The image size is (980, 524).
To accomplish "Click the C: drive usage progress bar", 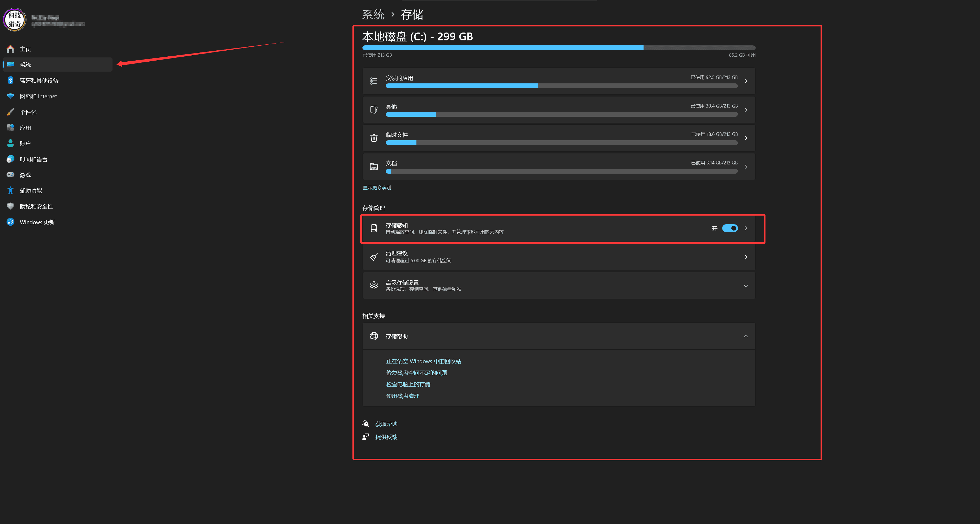I will click(x=559, y=47).
